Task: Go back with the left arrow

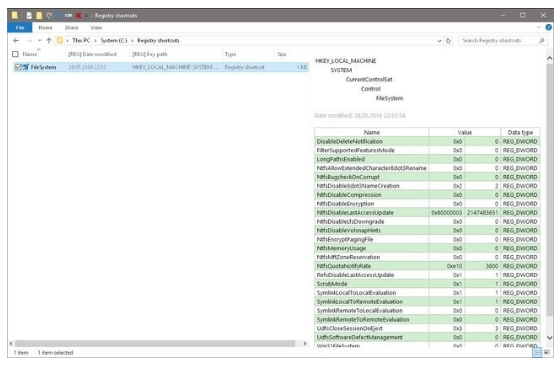Action: [16, 41]
